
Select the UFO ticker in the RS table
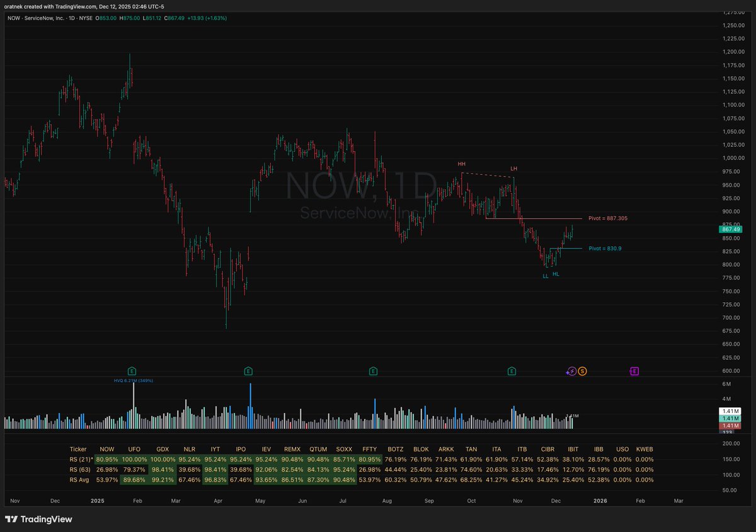click(x=134, y=449)
